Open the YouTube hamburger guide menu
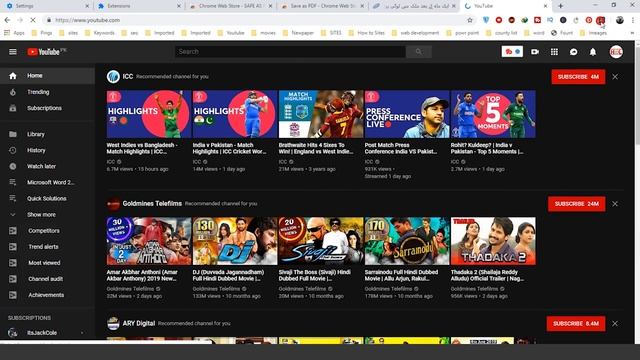The width and height of the screenshot is (640, 360). coord(13,52)
